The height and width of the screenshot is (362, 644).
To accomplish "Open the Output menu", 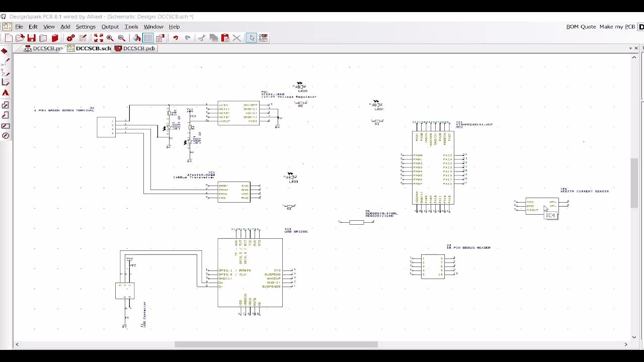I will 110,27.
